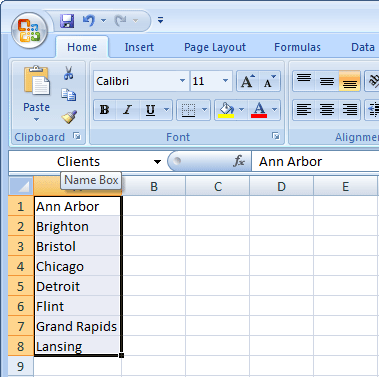Image resolution: width=379 pixels, height=377 pixels.
Task: Click the cell containing Bristol
Action: pyautogui.click(x=78, y=246)
